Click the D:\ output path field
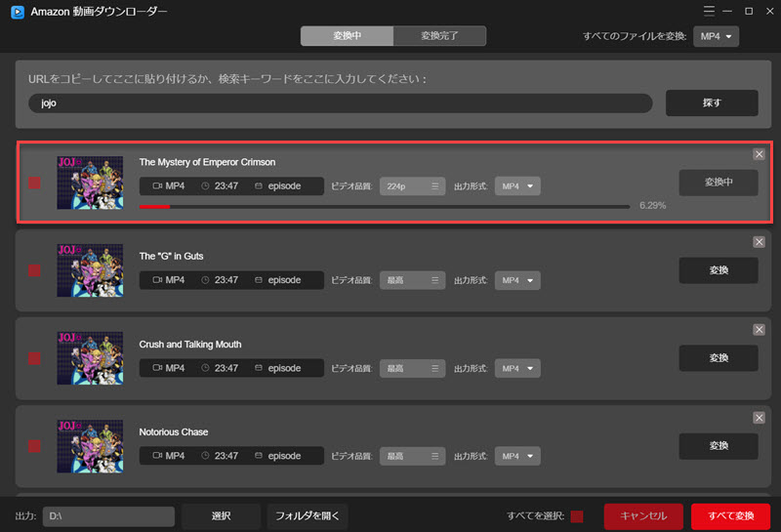This screenshot has width=781, height=532. click(108, 516)
